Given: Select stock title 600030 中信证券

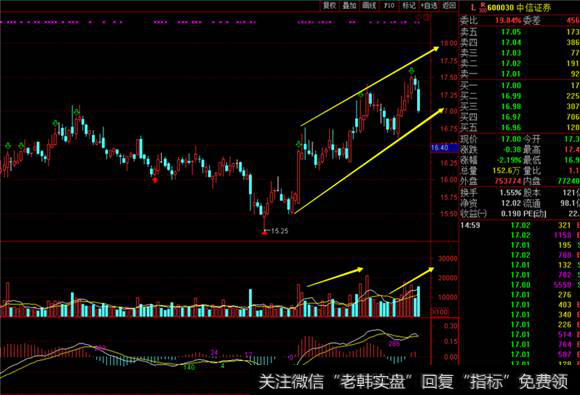Looking at the screenshot, I should 519,7.
